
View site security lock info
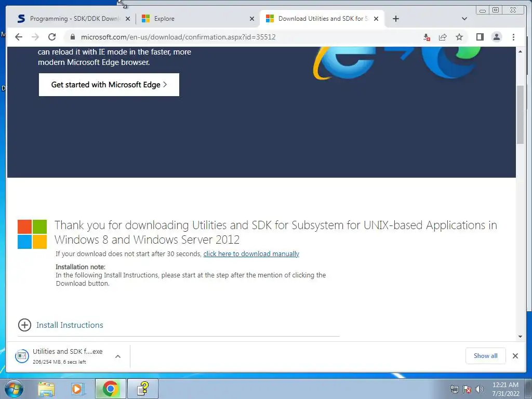[72, 37]
